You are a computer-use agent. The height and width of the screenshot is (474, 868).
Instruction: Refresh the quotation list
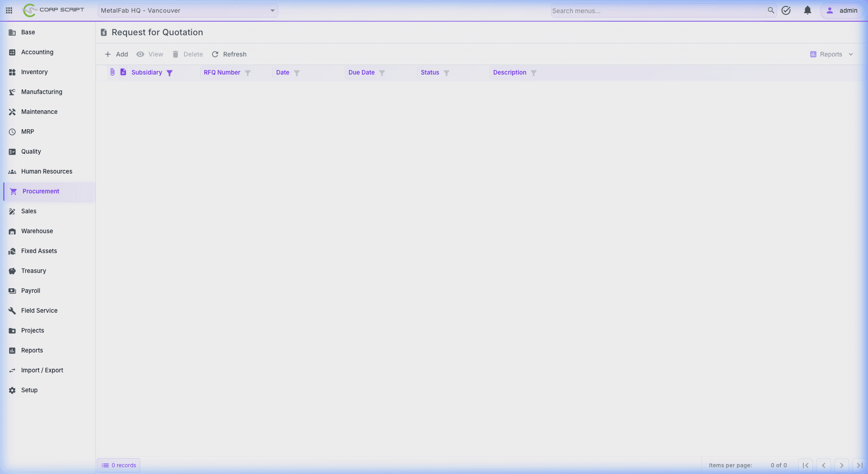pyautogui.click(x=229, y=54)
